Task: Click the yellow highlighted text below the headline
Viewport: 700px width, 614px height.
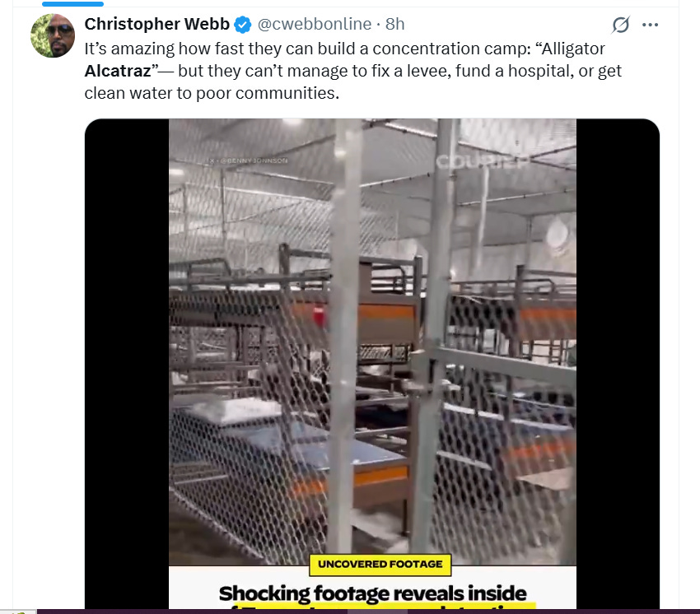Action: (384, 607)
